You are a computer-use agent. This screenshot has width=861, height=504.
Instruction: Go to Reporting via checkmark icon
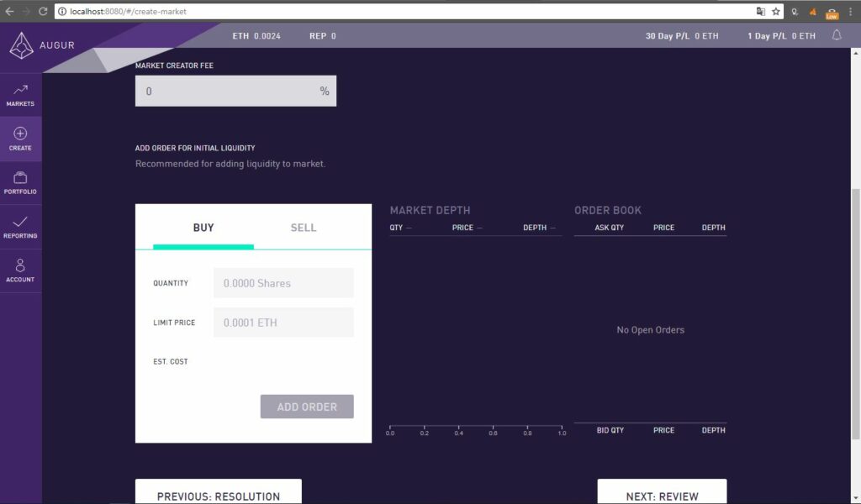pyautogui.click(x=20, y=222)
